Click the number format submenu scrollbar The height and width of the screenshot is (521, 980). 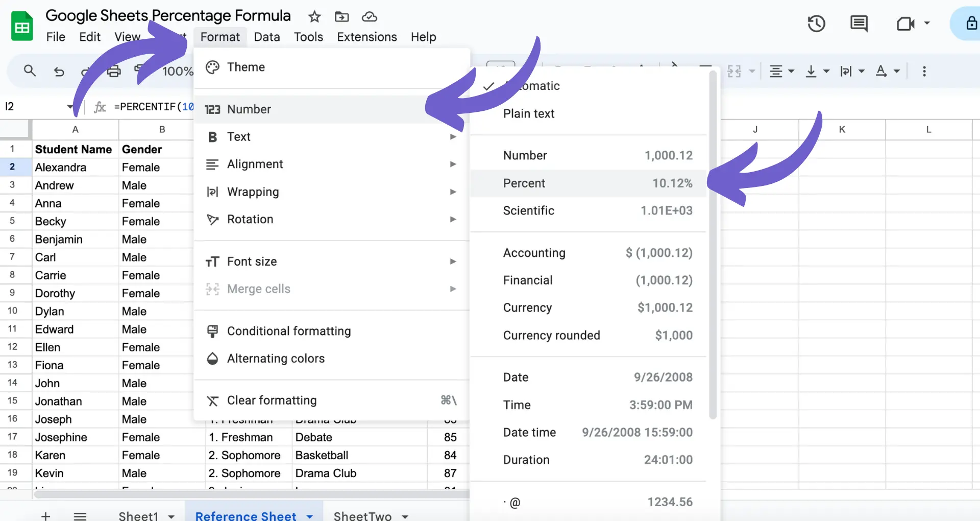[x=713, y=245]
